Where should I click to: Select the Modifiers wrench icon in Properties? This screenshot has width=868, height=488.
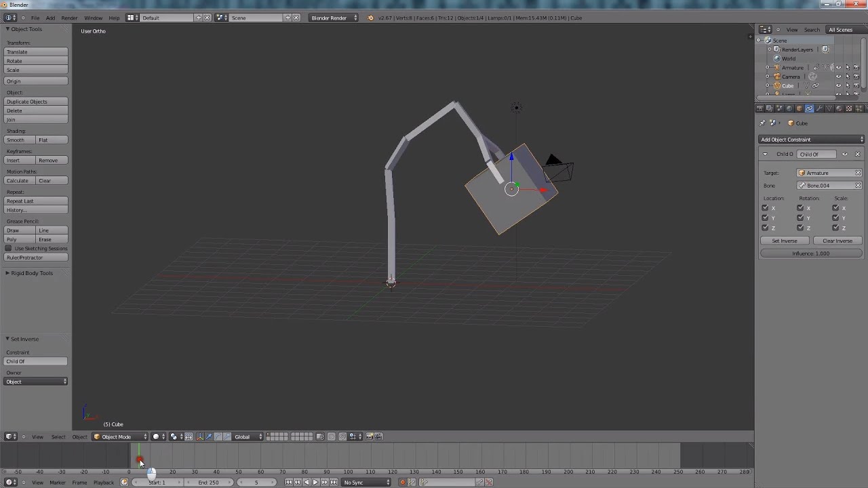pos(819,108)
